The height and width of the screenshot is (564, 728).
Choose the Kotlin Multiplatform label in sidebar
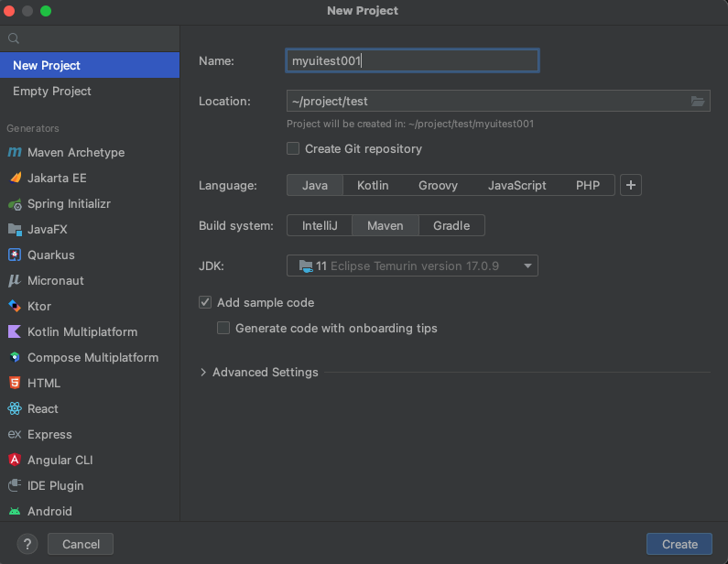pyautogui.click(x=82, y=332)
